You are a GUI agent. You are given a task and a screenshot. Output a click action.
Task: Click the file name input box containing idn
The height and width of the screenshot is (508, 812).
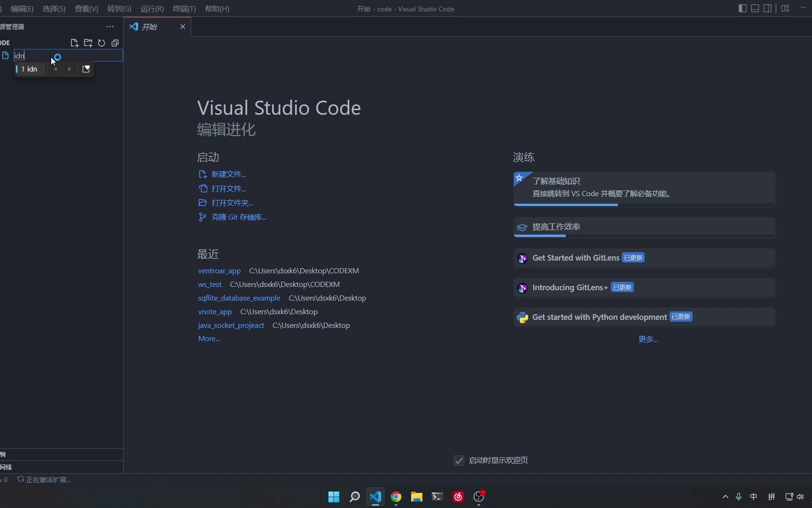(68, 56)
